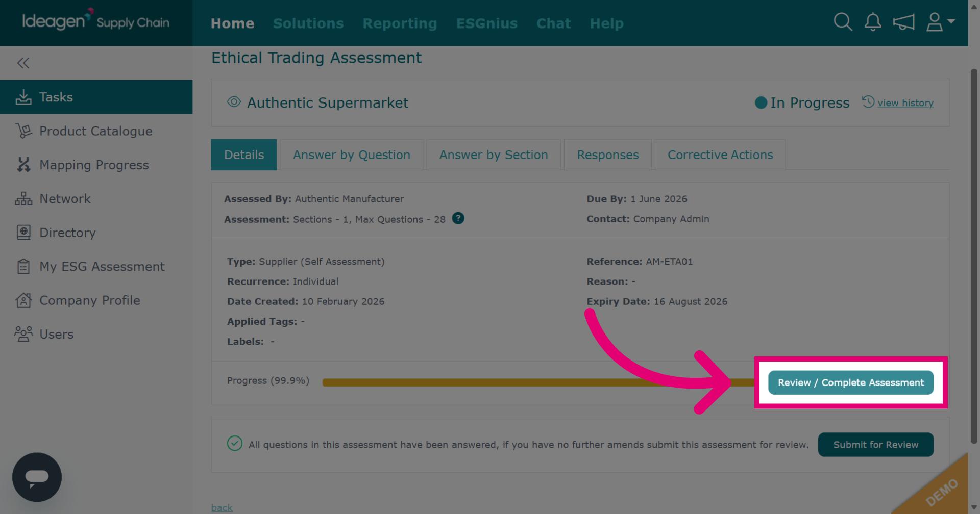Open Directory in the sidebar
This screenshot has height=514, width=980.
pos(96,233)
